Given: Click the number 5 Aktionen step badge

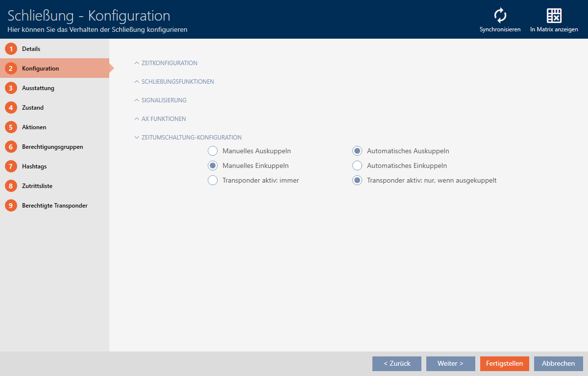Looking at the screenshot, I should pyautogui.click(x=11, y=127).
